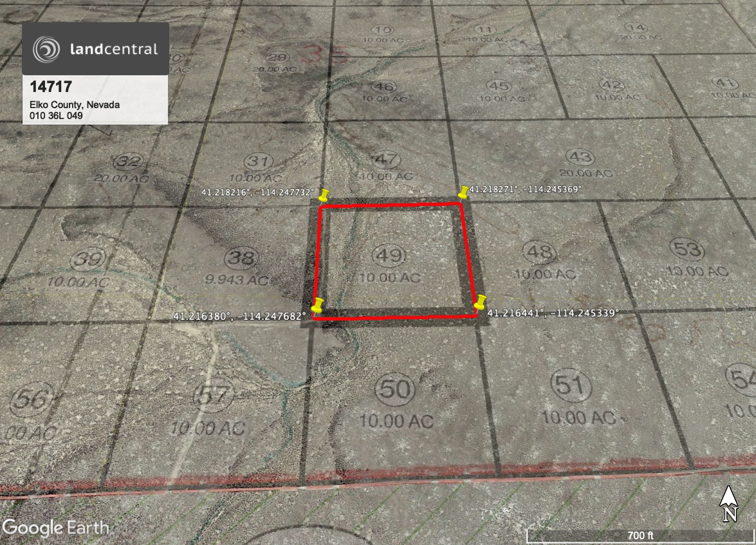This screenshot has height=545, width=756.
Task: Click the 700 ft scale bar
Action: tap(641, 535)
